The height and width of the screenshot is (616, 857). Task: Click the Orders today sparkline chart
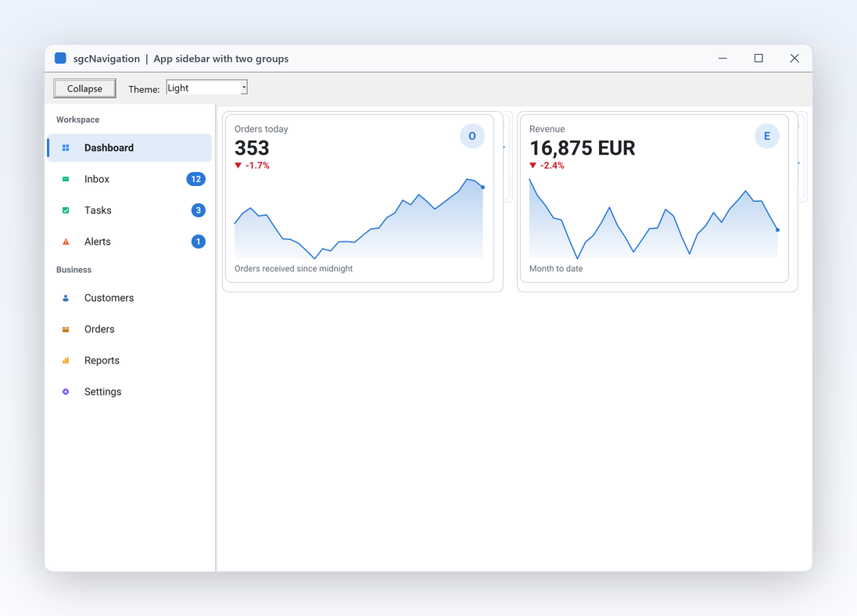point(359,218)
